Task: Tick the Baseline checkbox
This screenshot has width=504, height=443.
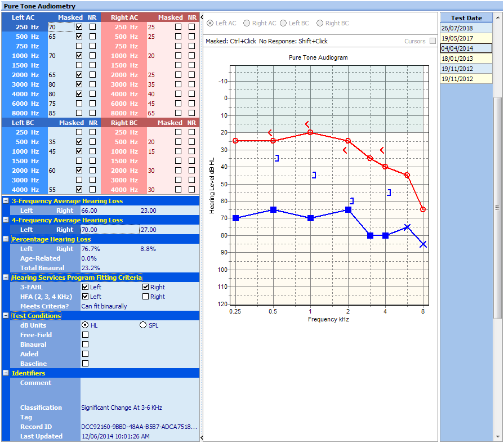Action: point(85,363)
